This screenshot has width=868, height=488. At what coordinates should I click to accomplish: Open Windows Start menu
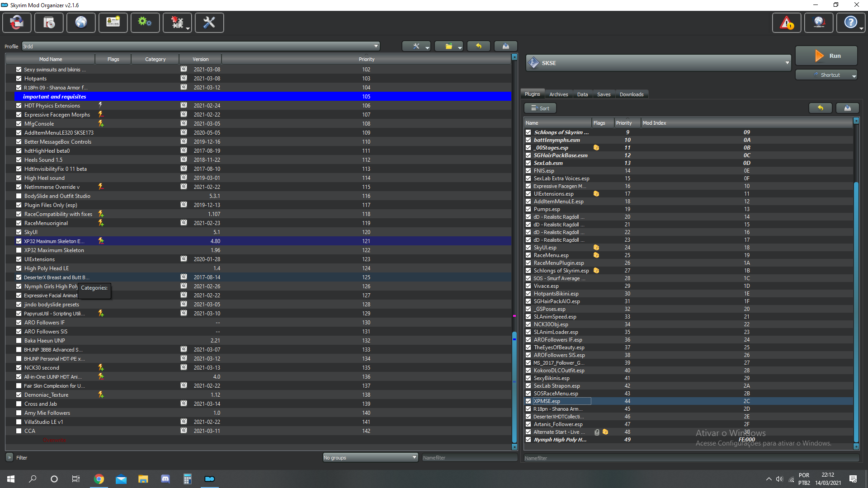[x=11, y=479]
